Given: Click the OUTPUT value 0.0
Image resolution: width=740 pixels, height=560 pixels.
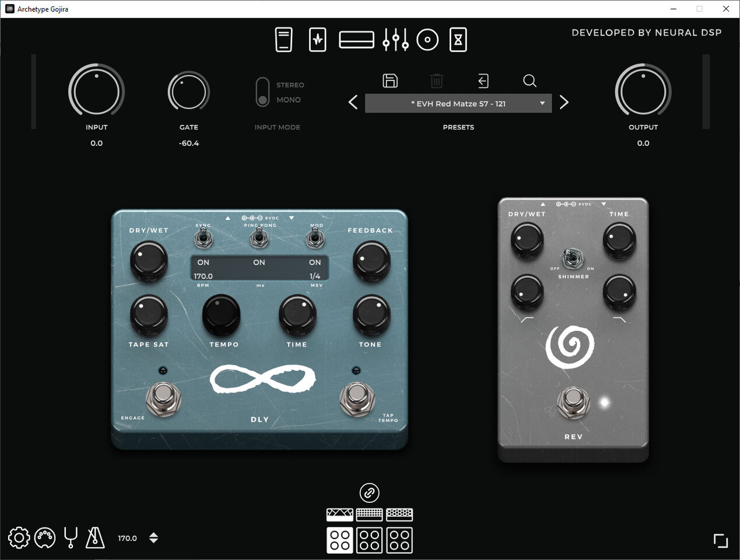Looking at the screenshot, I should [x=643, y=143].
